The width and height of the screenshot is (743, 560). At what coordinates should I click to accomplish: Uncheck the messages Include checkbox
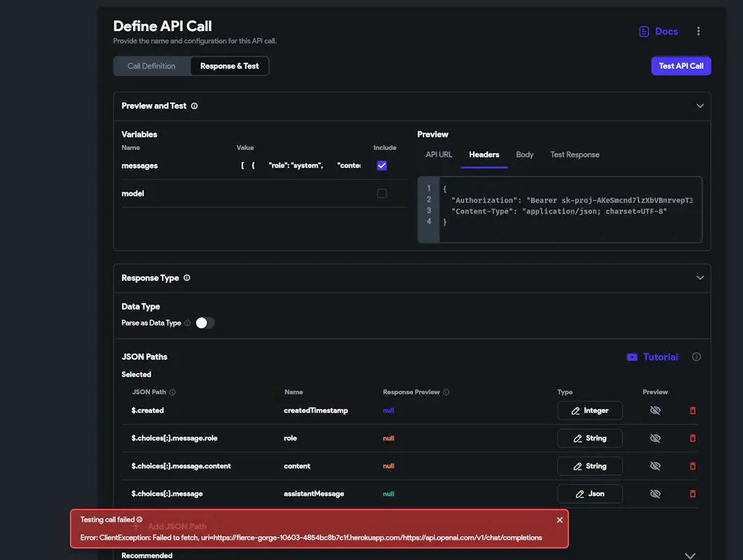pyautogui.click(x=382, y=166)
